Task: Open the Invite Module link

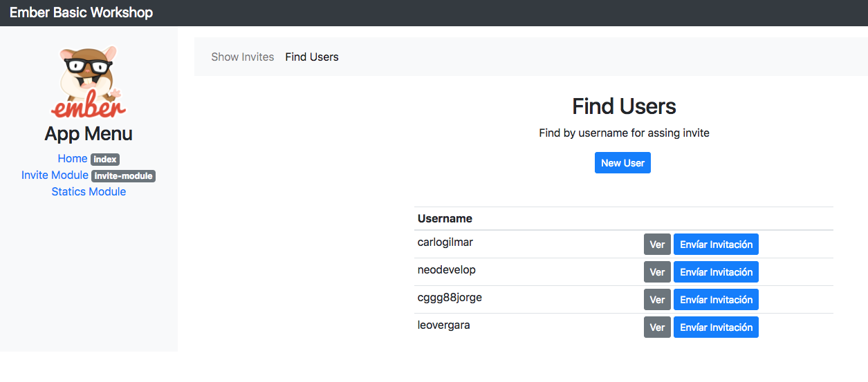Action: pos(55,175)
